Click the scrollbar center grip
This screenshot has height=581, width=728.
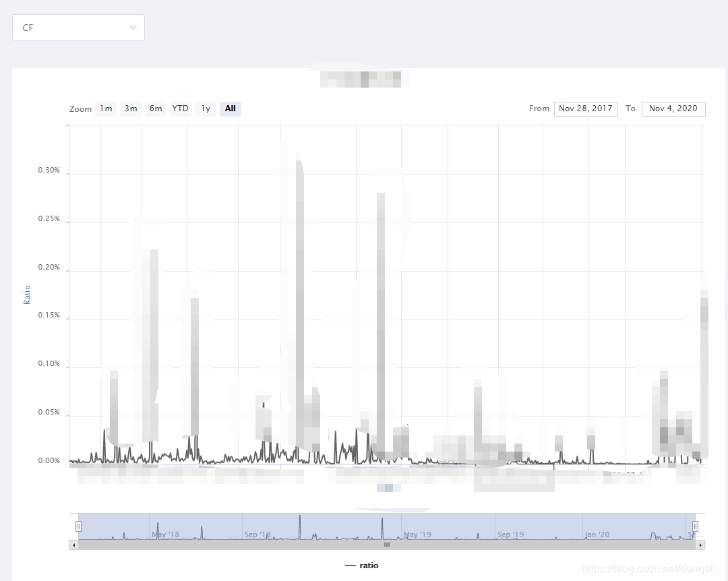(386, 544)
